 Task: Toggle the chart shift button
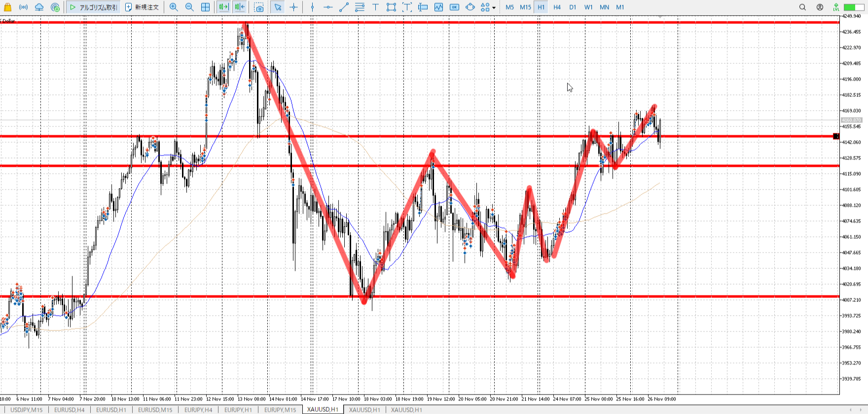[240, 7]
